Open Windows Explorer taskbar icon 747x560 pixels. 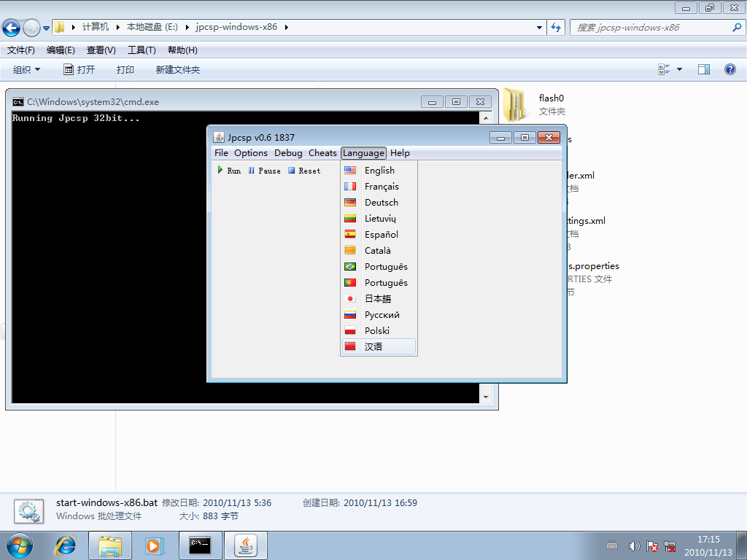point(110,545)
